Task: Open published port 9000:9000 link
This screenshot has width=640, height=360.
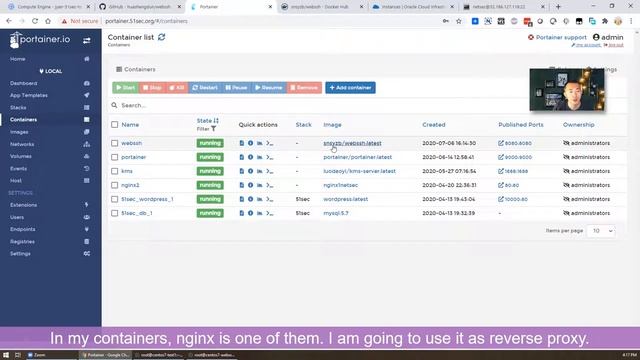Action: (x=515, y=157)
